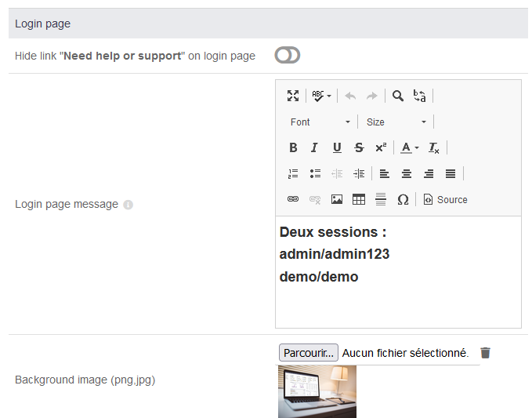Insert a numbered list
Screen dimensions: 532x418
[293, 173]
